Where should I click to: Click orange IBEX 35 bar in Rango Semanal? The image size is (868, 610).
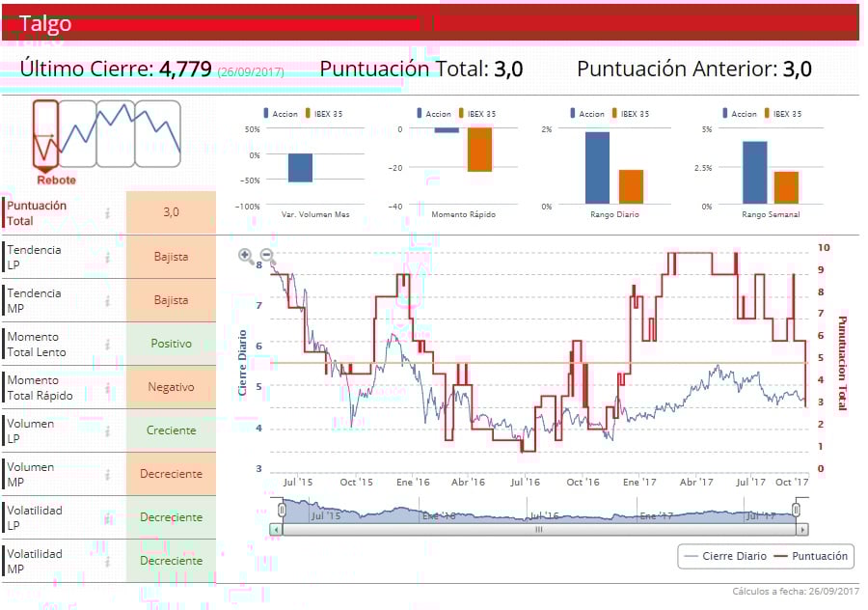point(786,188)
